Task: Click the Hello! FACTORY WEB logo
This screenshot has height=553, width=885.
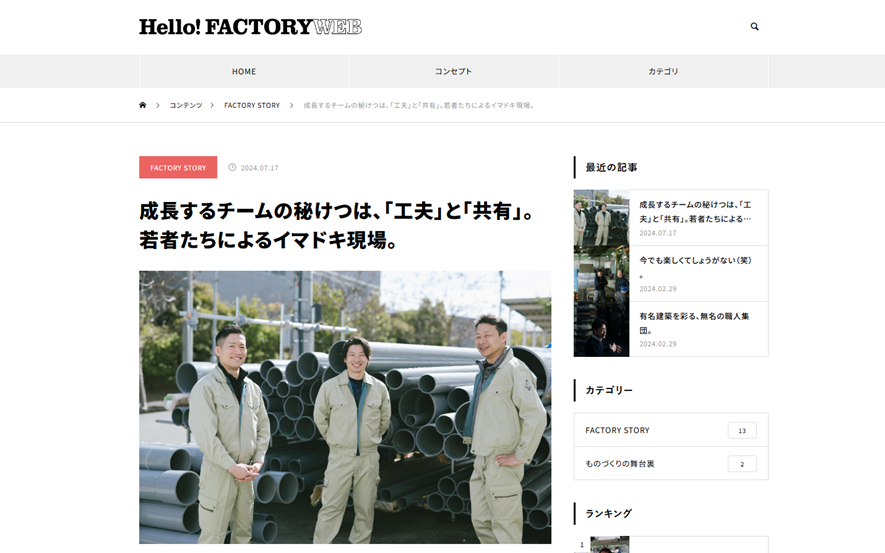Action: tap(250, 27)
